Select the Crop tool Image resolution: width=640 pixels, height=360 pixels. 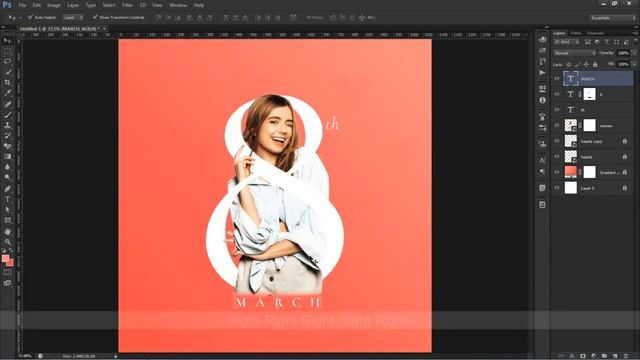tap(7, 83)
